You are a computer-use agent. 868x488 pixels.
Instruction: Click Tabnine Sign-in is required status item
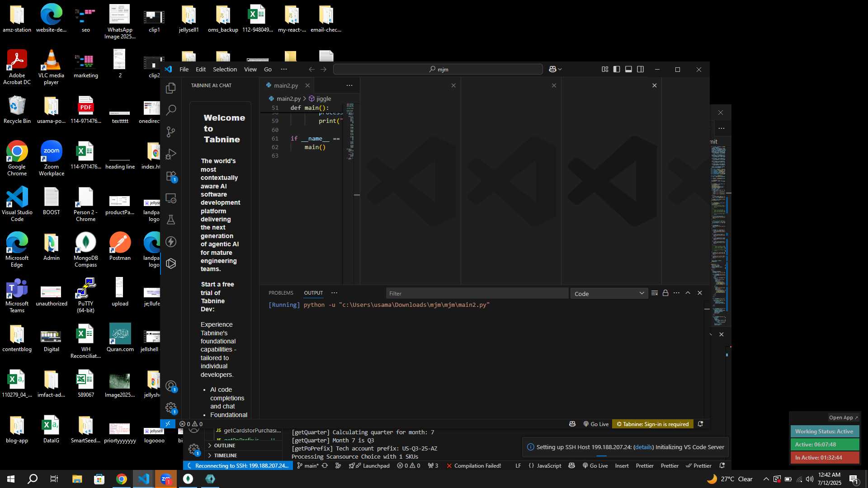tap(652, 424)
